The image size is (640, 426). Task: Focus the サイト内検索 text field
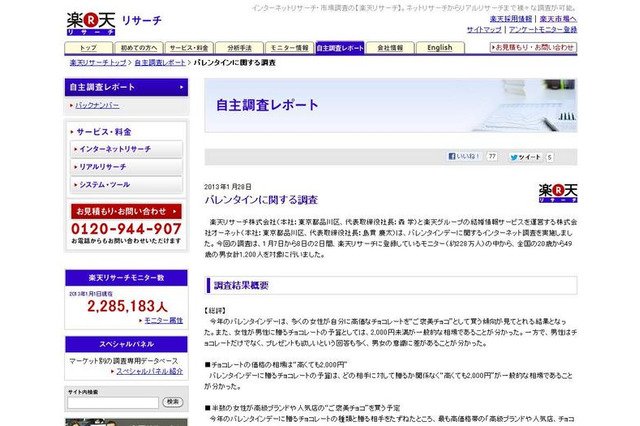113,403
